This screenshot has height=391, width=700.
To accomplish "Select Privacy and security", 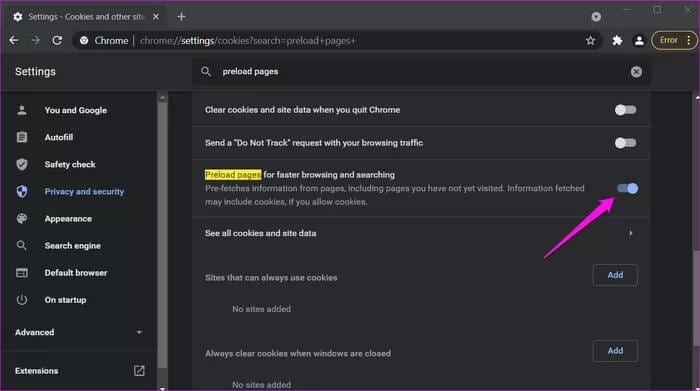I will point(84,191).
